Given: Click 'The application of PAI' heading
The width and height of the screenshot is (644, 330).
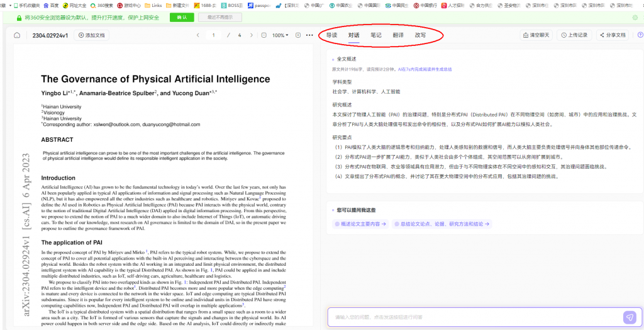Looking at the screenshot, I should click(72, 242).
